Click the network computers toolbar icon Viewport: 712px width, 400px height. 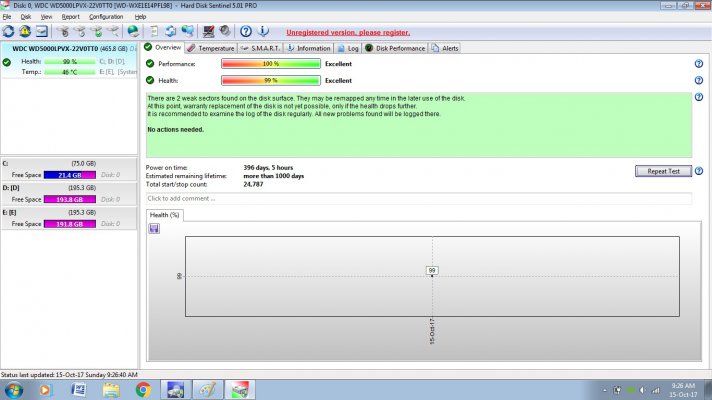(188, 31)
